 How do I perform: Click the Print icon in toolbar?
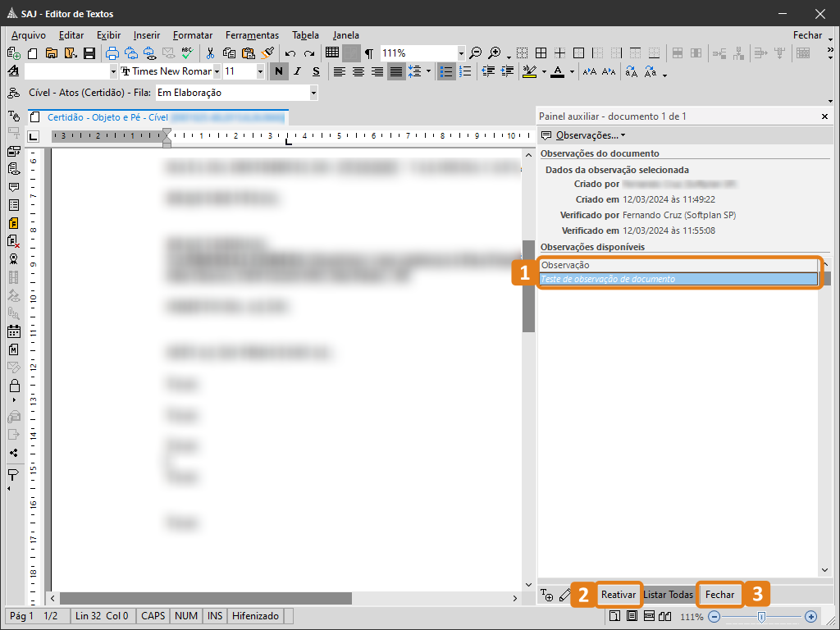click(112, 53)
